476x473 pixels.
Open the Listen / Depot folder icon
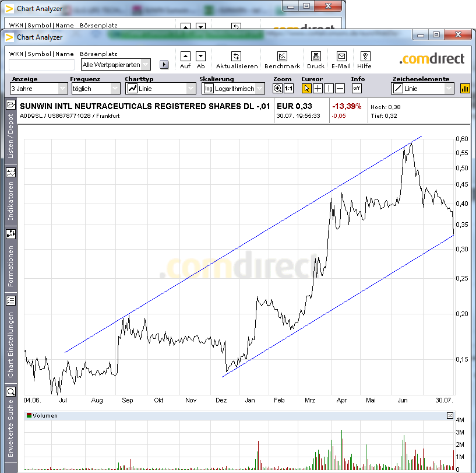10,105
